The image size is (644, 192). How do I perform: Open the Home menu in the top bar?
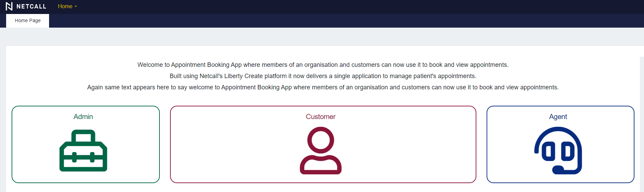pyautogui.click(x=65, y=6)
